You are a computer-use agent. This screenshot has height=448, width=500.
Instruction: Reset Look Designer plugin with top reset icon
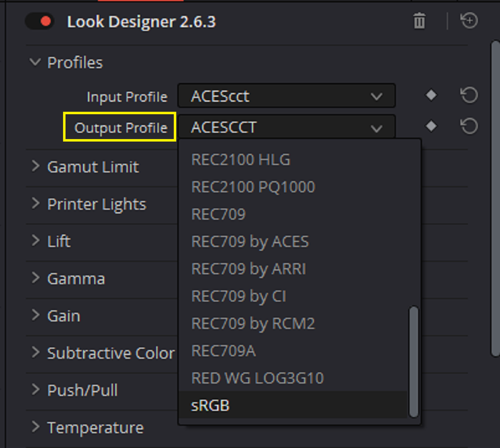pyautogui.click(x=469, y=21)
